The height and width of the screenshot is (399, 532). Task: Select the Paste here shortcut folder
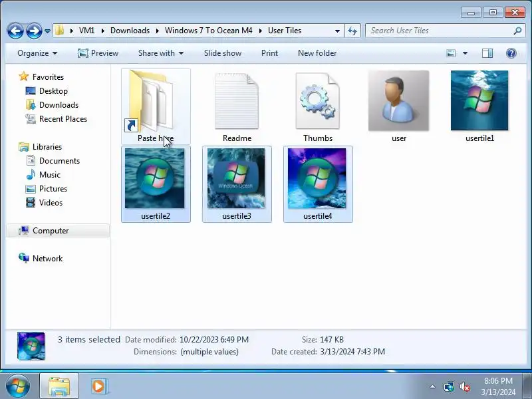156,106
